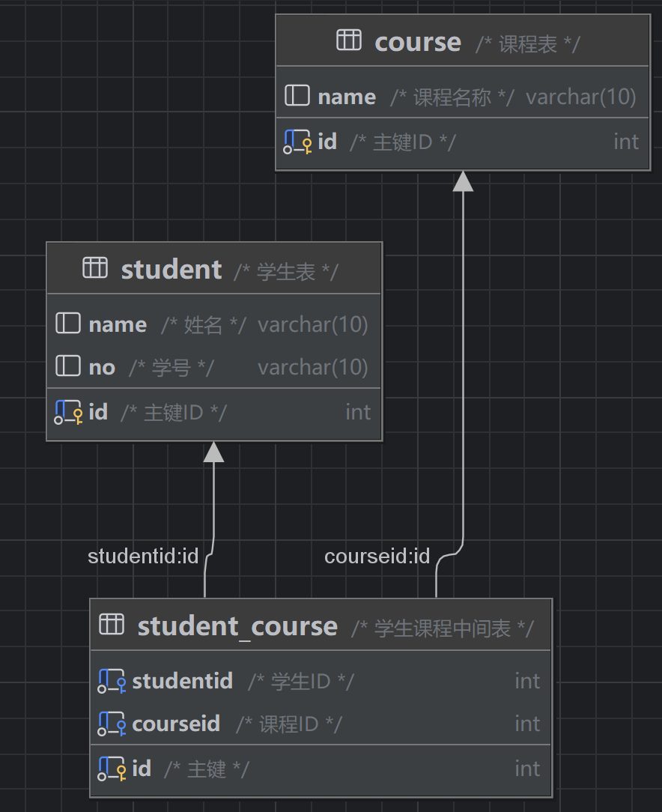Viewport: 662px width, 812px height.
Task: Select the no column in student table
Action: 213,366
